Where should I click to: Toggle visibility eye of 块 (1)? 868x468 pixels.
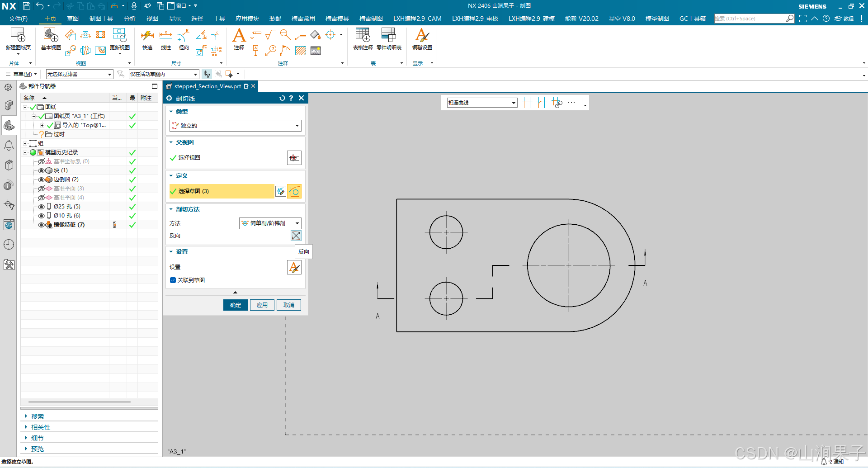[x=41, y=170]
